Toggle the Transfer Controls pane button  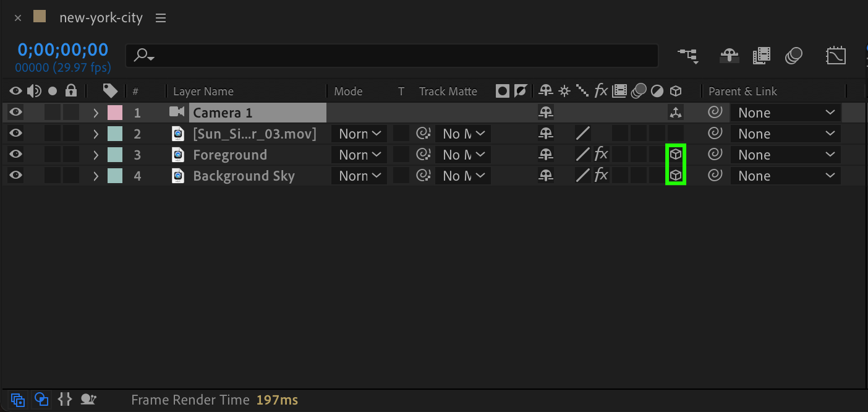[41, 399]
